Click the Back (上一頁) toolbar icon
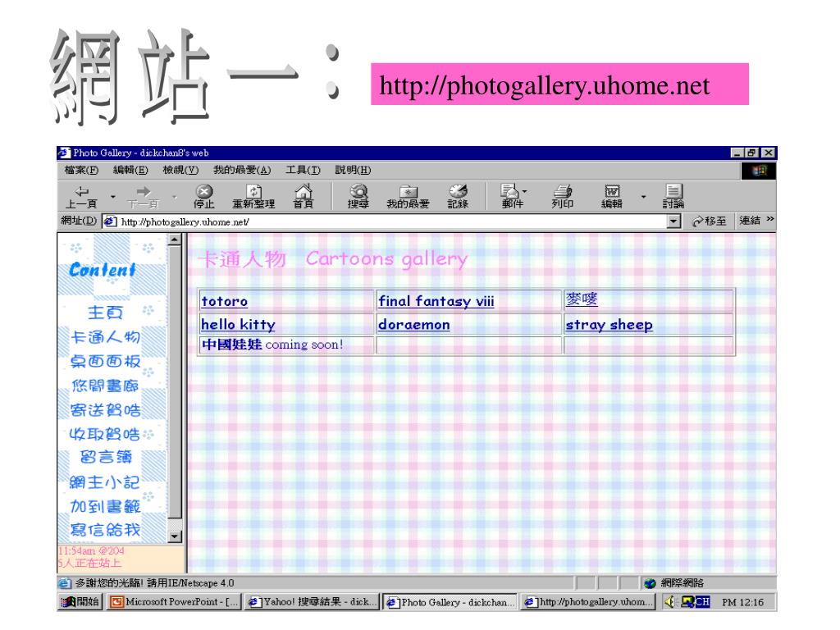This screenshot has height=630, width=840. tap(81, 196)
